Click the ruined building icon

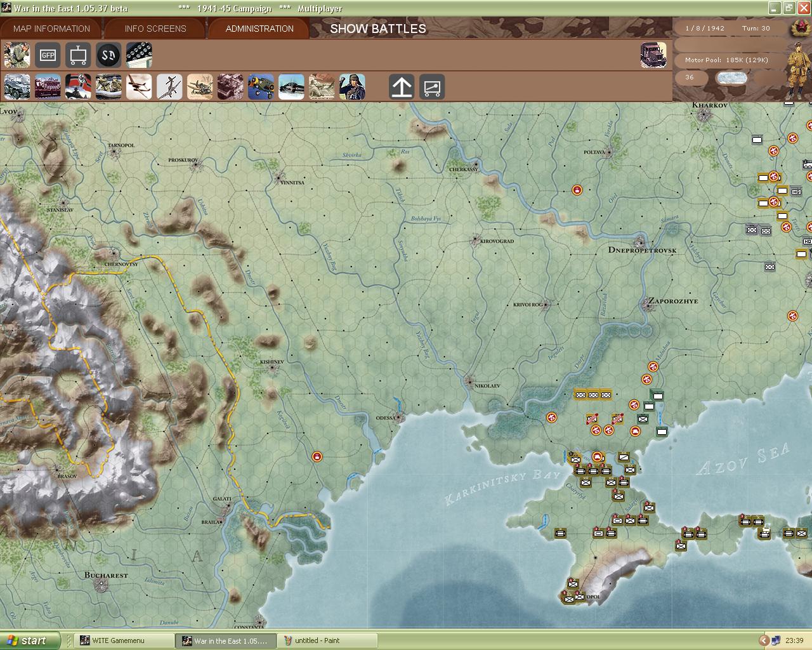pyautogui.click(x=230, y=87)
